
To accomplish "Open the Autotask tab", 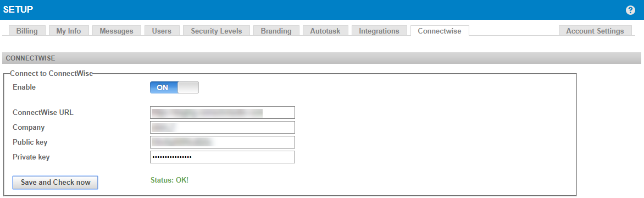I will click(x=325, y=31).
